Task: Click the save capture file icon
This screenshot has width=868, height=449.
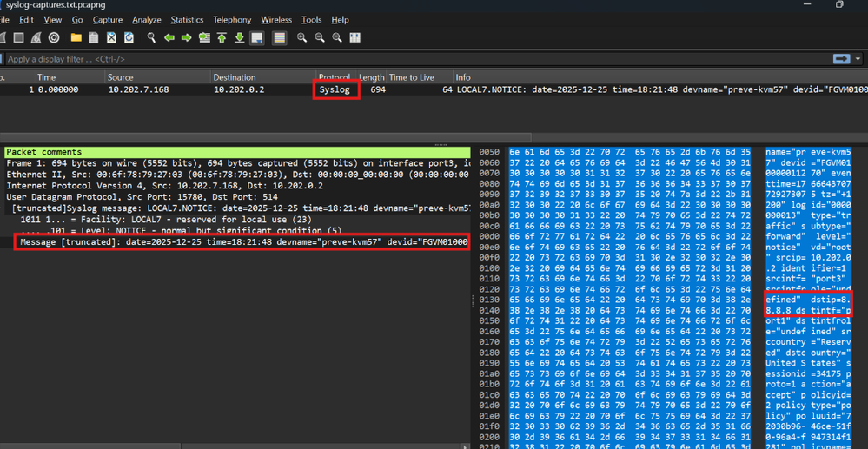Action: pyautogui.click(x=94, y=37)
